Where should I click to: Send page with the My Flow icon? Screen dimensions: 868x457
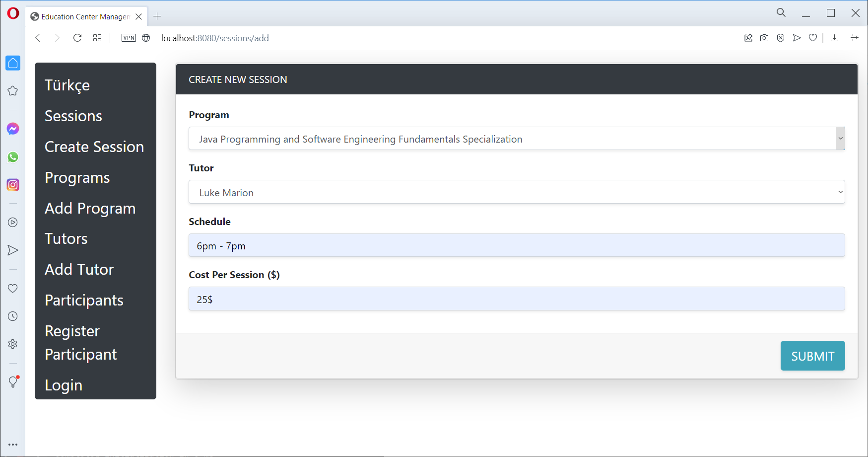coord(797,38)
